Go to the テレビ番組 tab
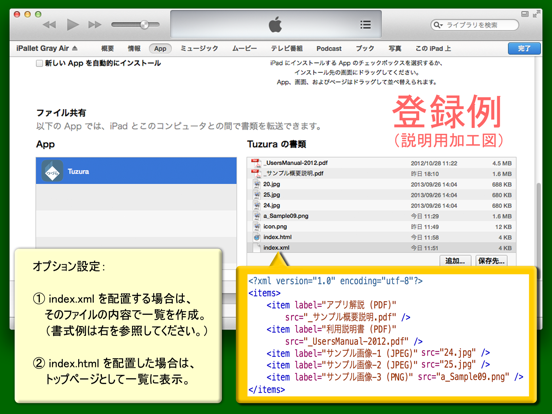 coord(287,49)
